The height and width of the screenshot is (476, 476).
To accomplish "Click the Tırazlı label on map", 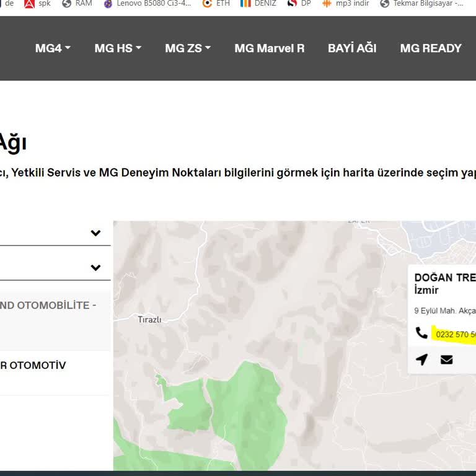I will point(149,319).
